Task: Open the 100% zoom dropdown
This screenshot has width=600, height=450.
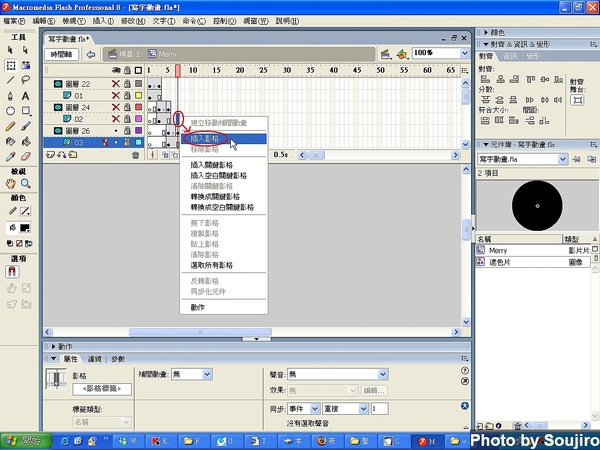Action: [465, 53]
